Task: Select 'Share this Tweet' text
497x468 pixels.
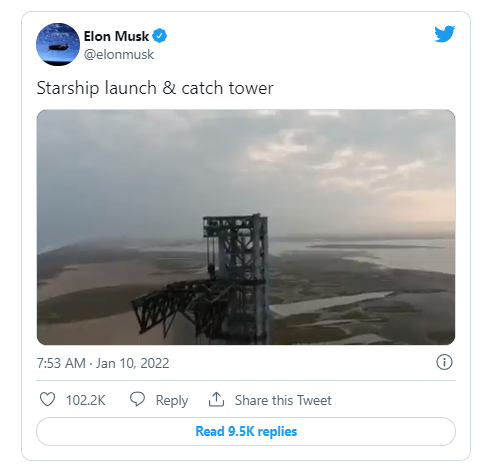Action: pos(283,400)
